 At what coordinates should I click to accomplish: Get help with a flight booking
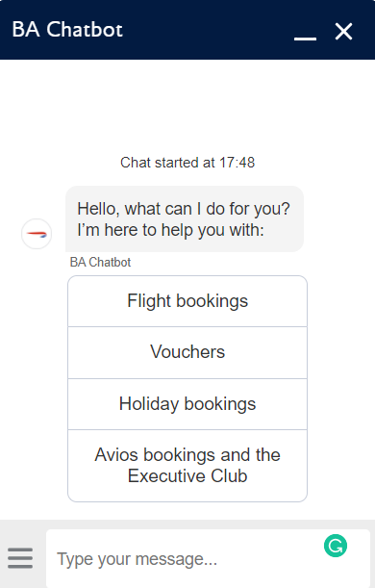187,301
